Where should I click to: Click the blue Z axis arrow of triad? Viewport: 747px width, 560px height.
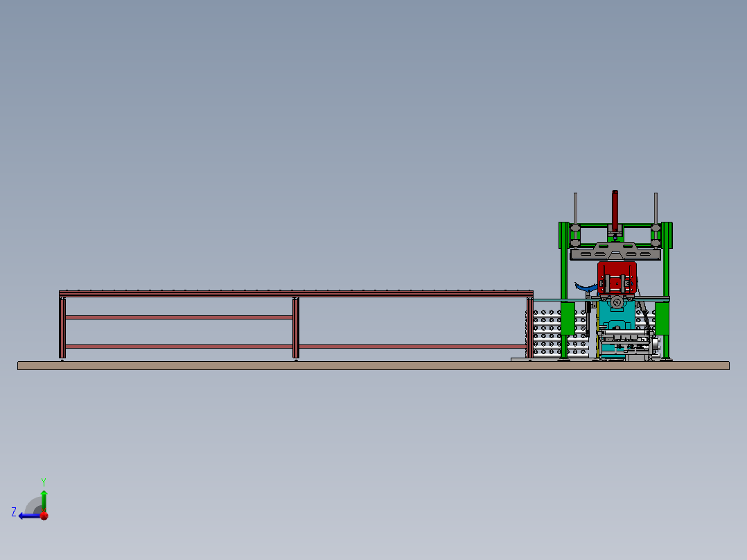click(x=30, y=516)
